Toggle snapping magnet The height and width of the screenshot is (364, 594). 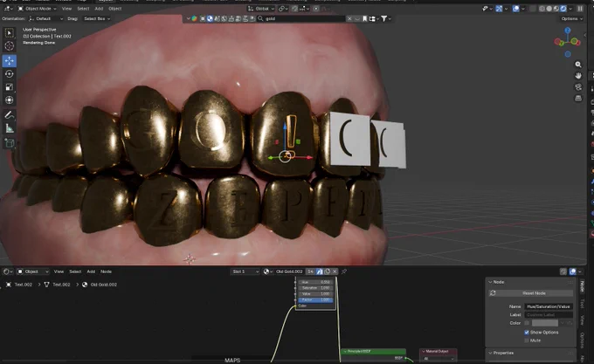(294, 9)
